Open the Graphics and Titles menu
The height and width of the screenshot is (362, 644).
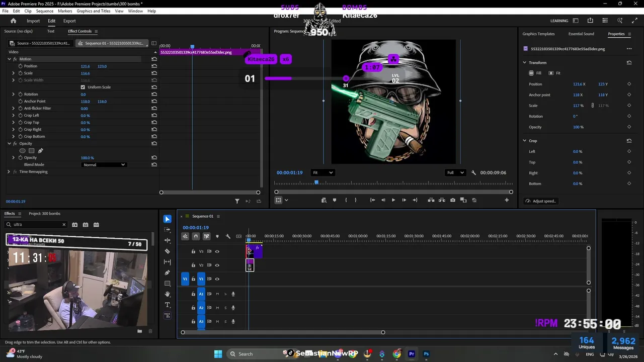[94, 11]
